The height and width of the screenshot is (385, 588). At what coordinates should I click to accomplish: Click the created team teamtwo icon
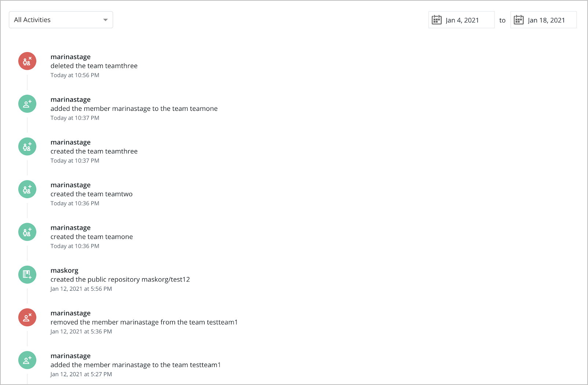[x=27, y=189]
